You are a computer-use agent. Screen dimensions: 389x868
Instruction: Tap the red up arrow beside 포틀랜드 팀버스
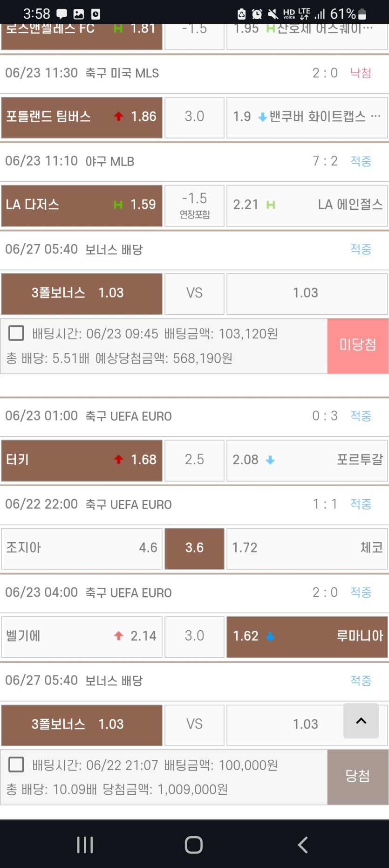click(x=119, y=117)
